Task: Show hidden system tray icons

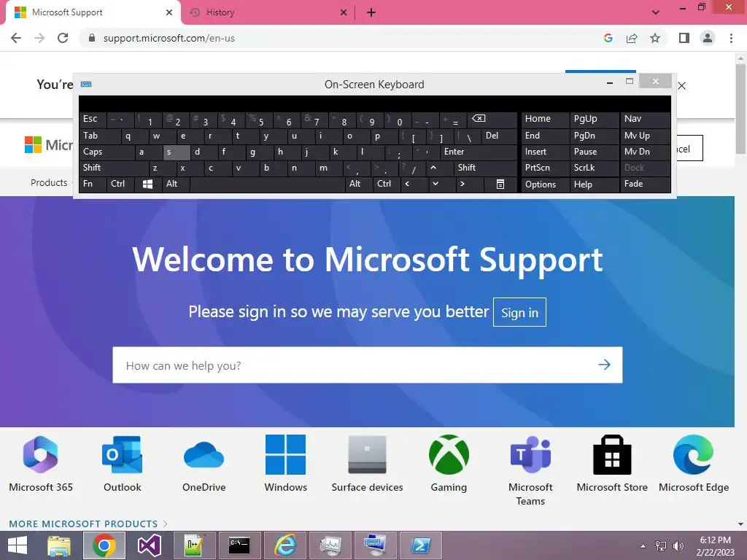Action: [643, 546]
